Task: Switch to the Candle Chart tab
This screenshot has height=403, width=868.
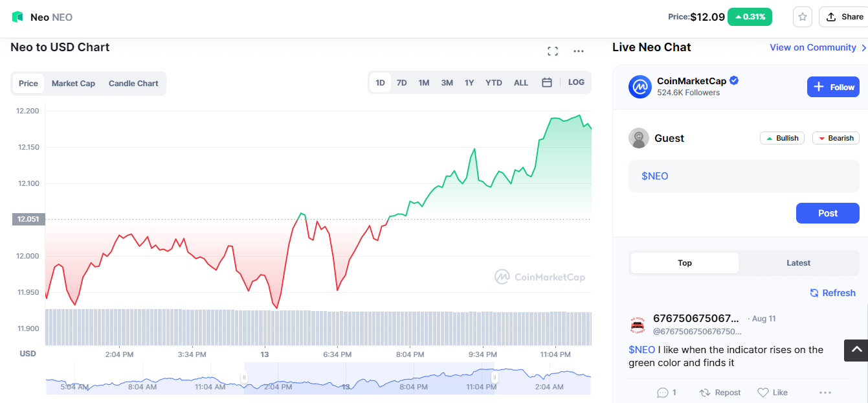Action: (x=133, y=84)
